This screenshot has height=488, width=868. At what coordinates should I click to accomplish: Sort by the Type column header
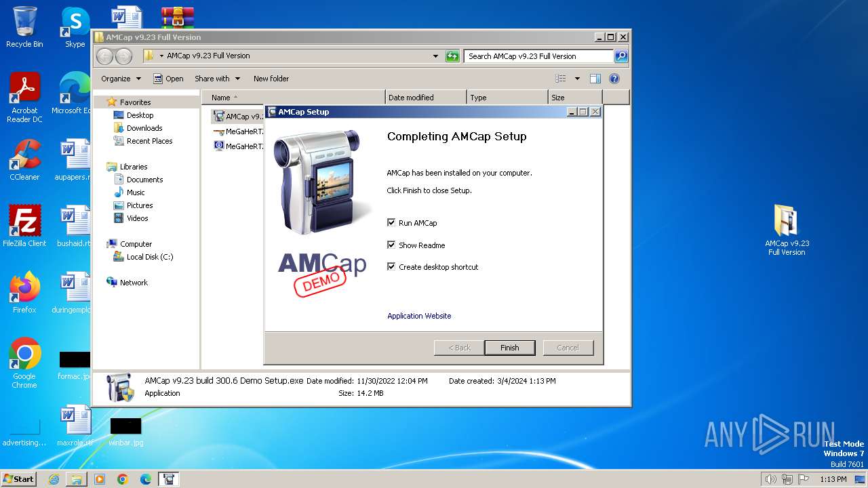tap(507, 98)
